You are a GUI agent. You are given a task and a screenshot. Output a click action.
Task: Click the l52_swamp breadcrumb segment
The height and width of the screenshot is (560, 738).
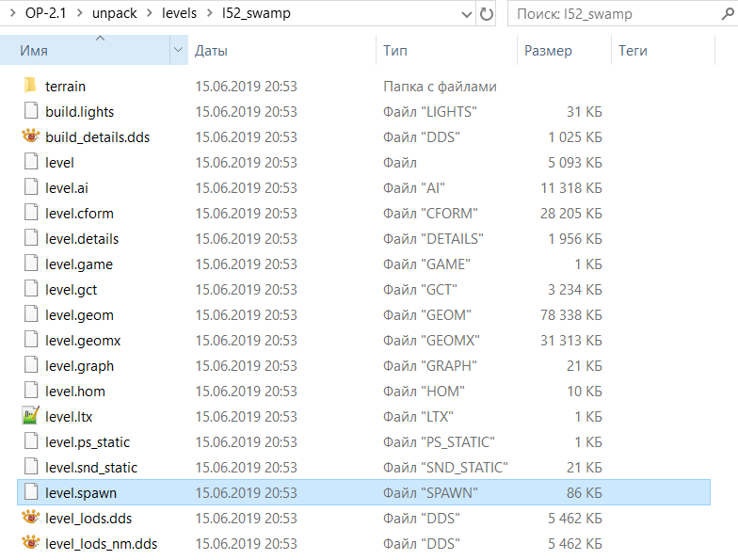tap(256, 13)
